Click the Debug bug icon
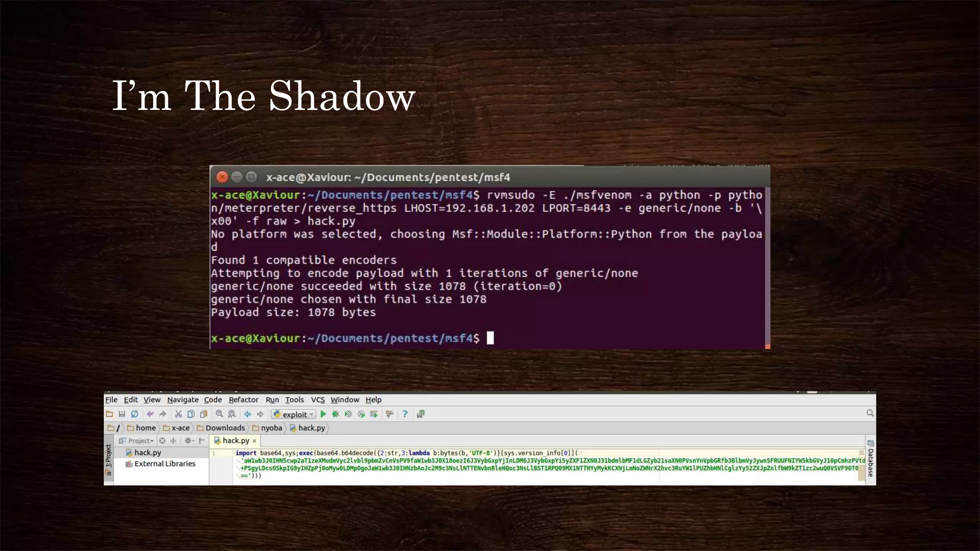Screen dimensions: 980x551 tap(335, 414)
